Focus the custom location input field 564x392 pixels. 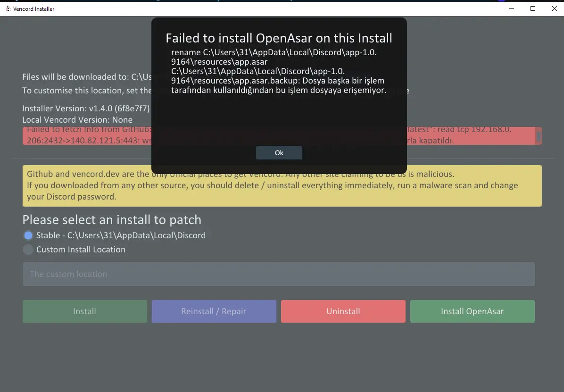[x=278, y=274]
